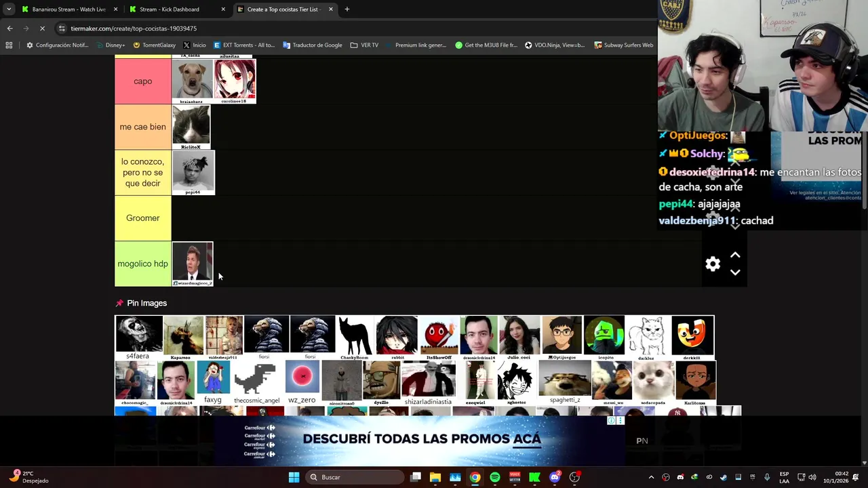The image size is (868, 488).
Task: Open VDO.Ninja bookmark
Action: (x=555, y=45)
